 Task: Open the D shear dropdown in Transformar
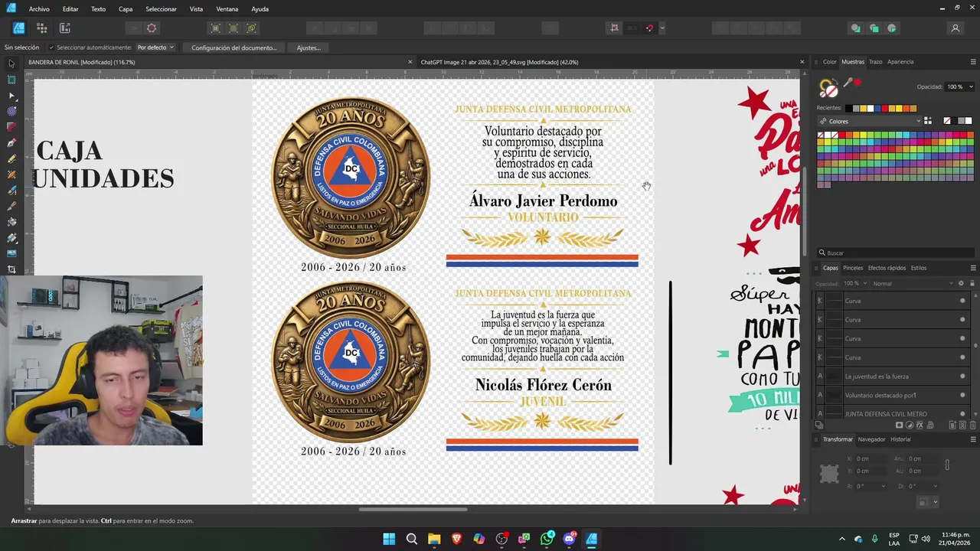click(x=936, y=486)
